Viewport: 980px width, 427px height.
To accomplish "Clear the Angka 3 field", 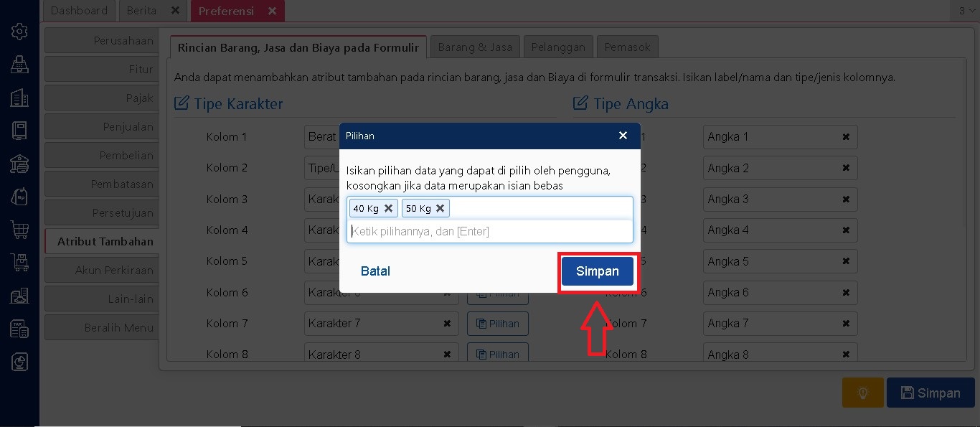I will [846, 199].
